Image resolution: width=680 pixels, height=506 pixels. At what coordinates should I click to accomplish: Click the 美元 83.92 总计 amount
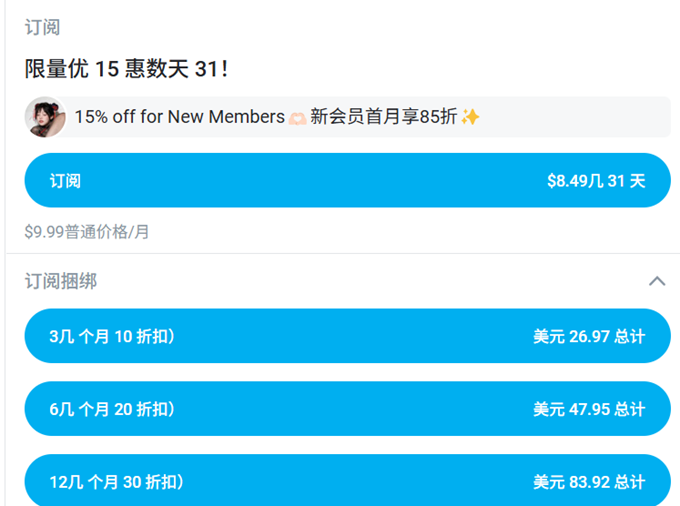tap(589, 482)
